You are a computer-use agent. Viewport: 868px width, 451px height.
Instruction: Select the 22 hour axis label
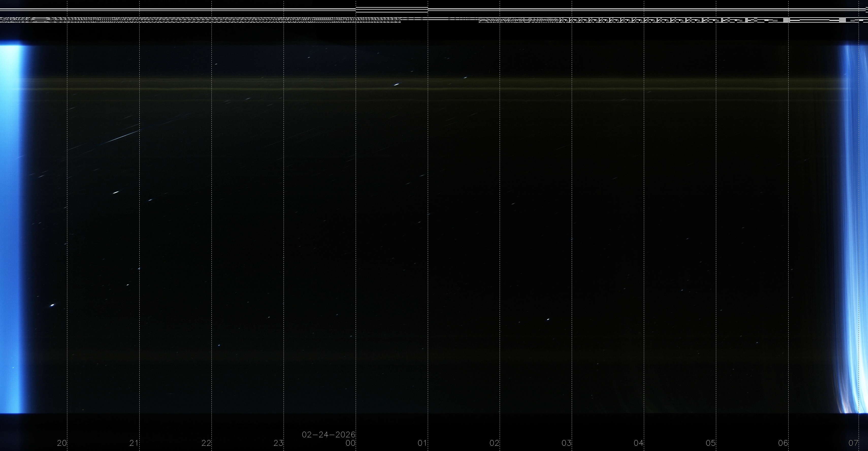(206, 443)
